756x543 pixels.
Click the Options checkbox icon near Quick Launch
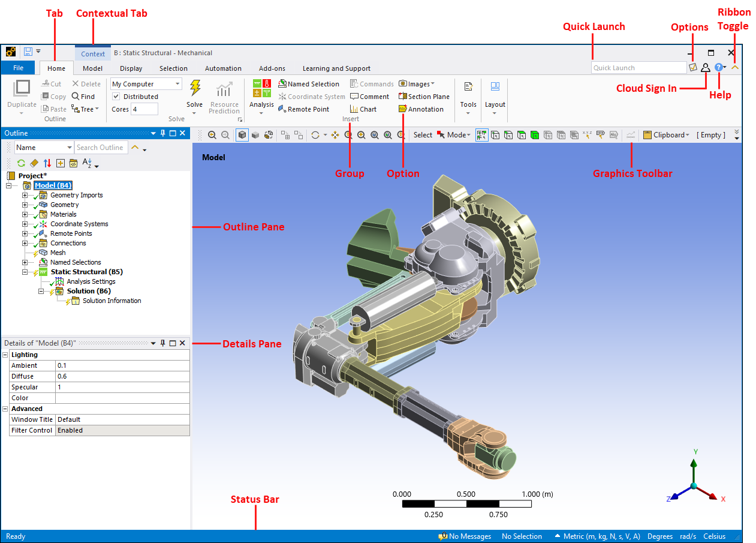pyautogui.click(x=693, y=68)
